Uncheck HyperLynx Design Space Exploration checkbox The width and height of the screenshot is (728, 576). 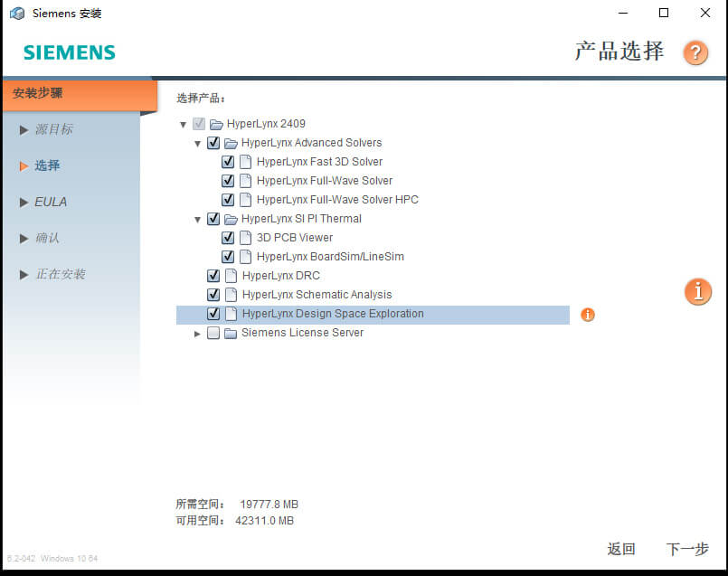(213, 315)
